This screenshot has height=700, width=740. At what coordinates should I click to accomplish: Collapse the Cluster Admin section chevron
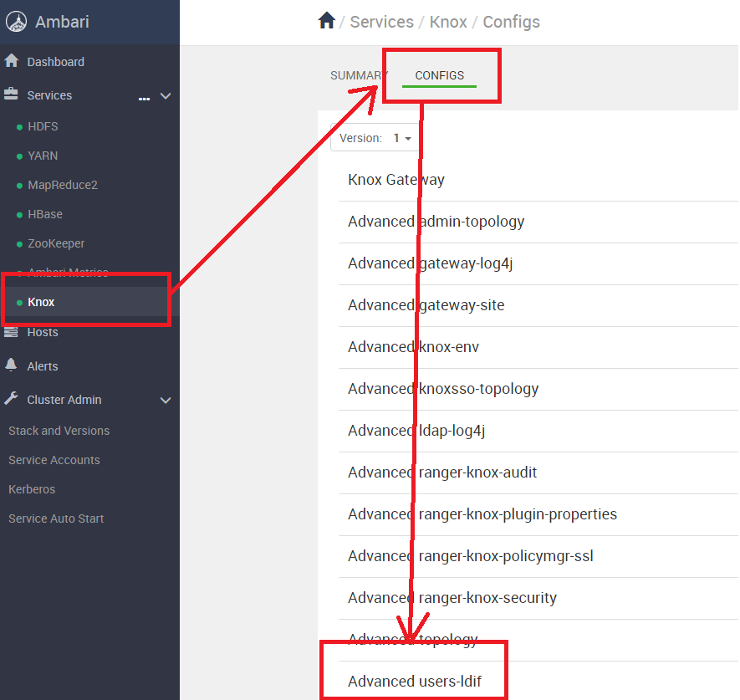pyautogui.click(x=166, y=401)
